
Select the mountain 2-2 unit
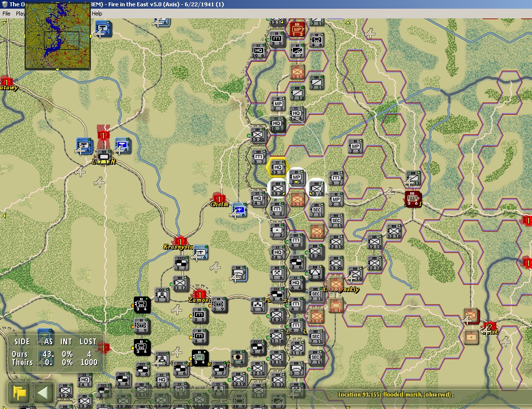pos(316,273)
